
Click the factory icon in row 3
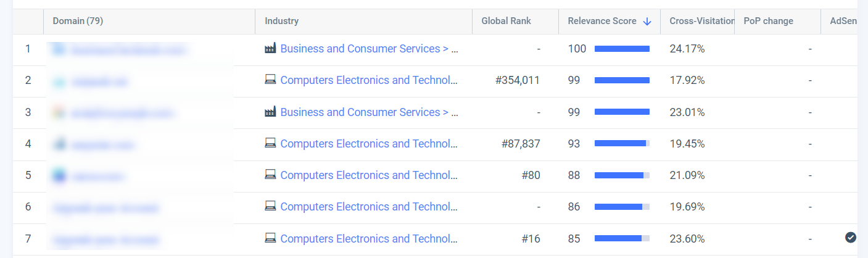pos(270,112)
